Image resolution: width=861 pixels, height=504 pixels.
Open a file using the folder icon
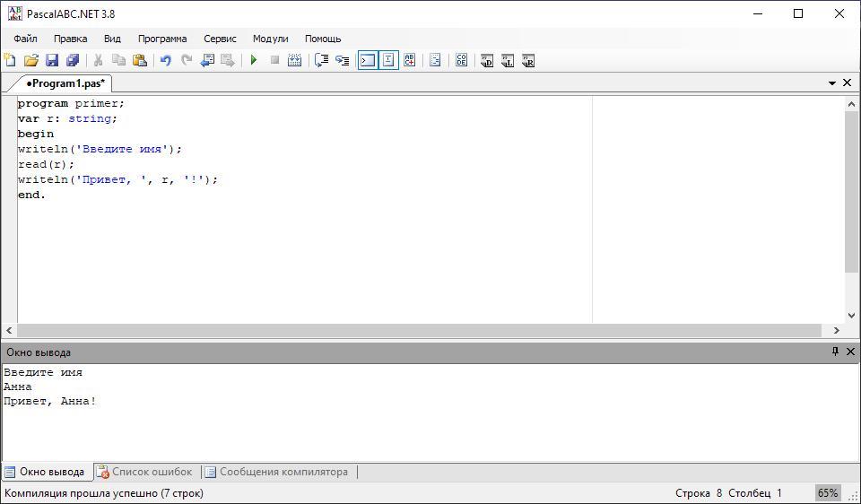pyautogui.click(x=31, y=60)
